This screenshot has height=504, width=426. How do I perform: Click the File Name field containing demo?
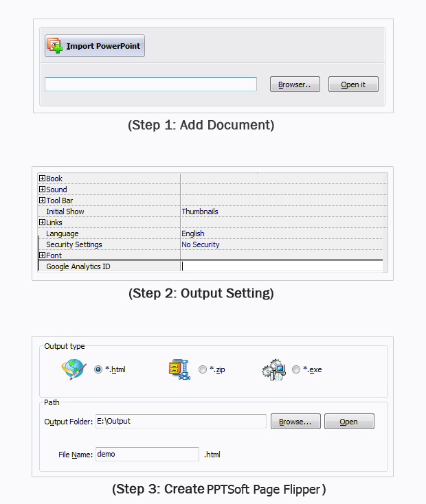coord(147,454)
